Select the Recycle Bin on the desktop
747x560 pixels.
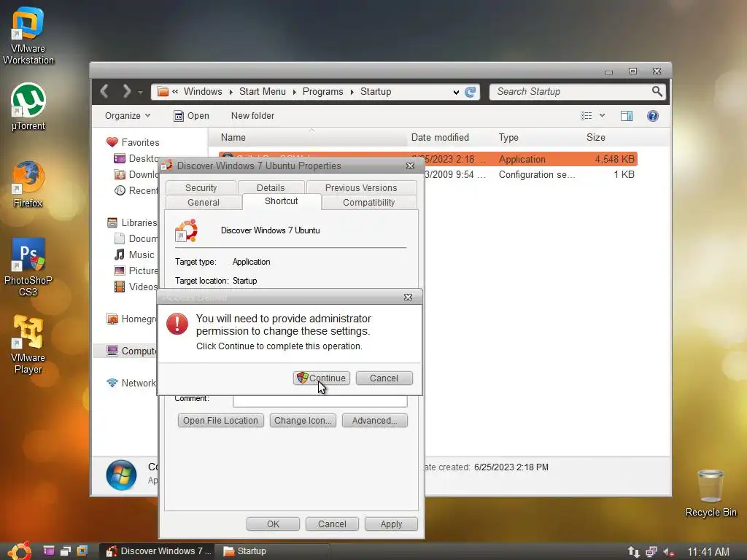(x=711, y=493)
